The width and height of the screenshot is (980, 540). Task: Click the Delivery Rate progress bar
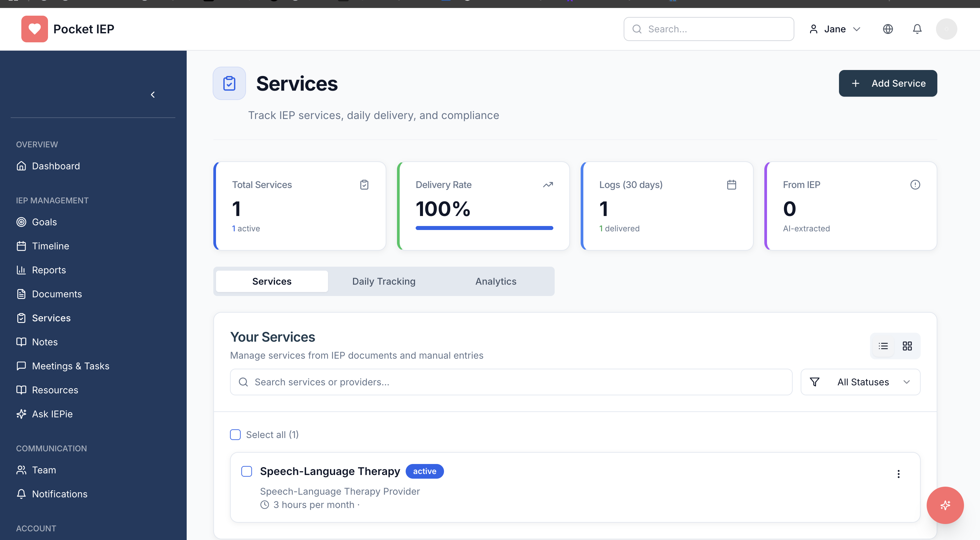tap(484, 228)
